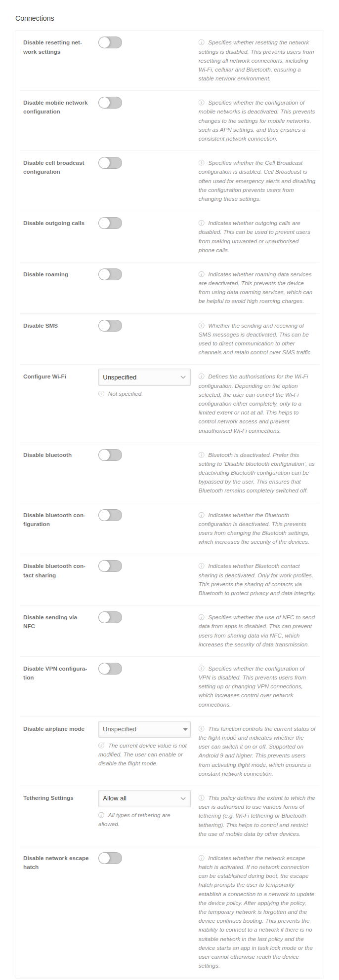This screenshot has height=980, width=339.
Task: Enable Disable mobile network configuration switch
Action: click(110, 103)
